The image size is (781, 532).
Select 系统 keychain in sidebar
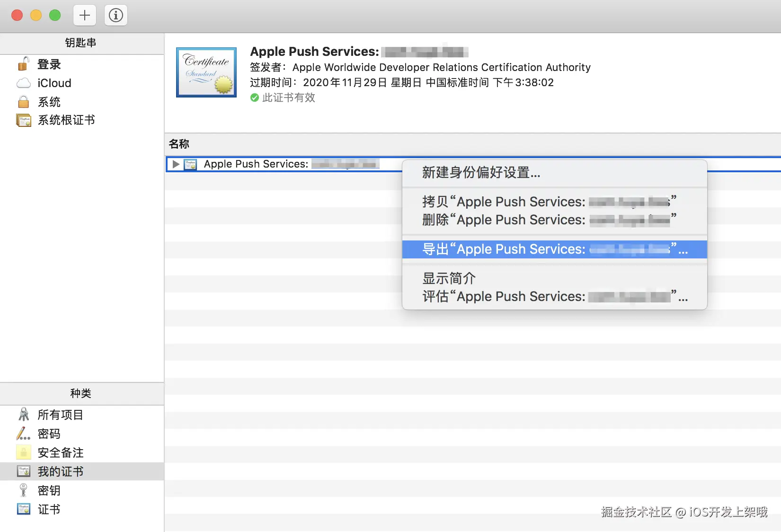coord(82,102)
